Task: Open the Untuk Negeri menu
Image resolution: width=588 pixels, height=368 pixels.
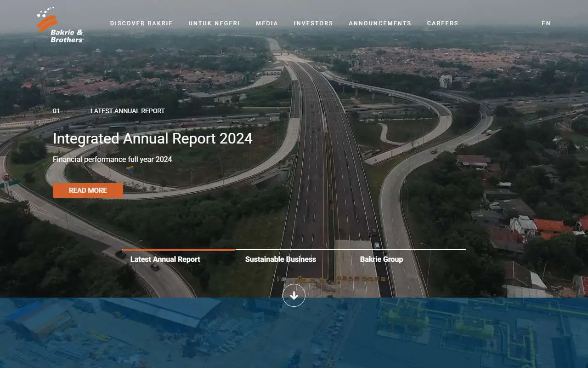Action: click(214, 23)
